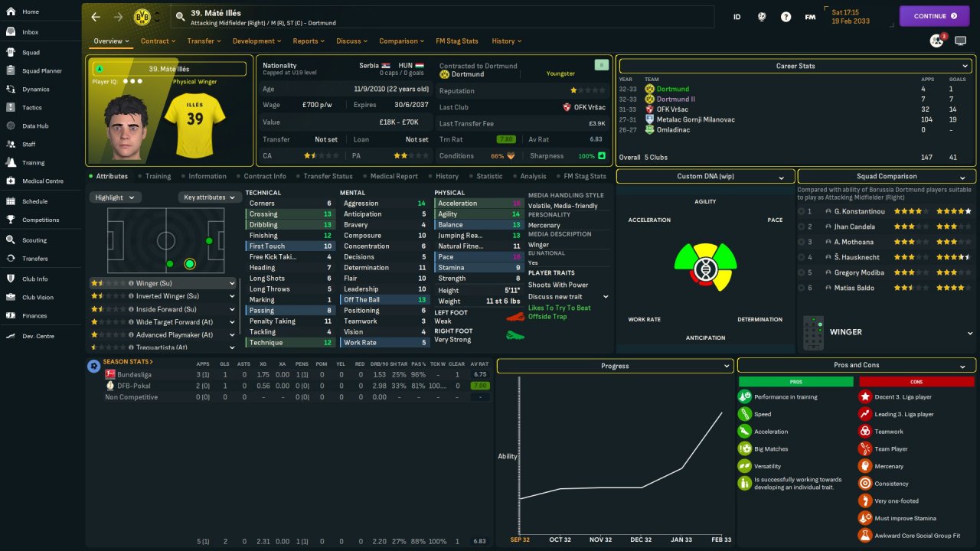This screenshot has width=980, height=551.
Task: Click the world globe icon in top bar
Action: (x=762, y=16)
